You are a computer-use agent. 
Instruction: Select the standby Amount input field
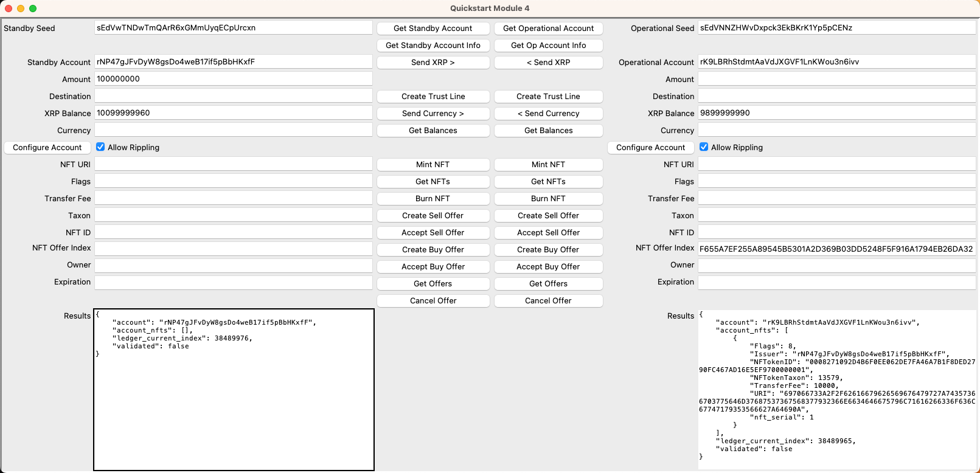point(233,79)
